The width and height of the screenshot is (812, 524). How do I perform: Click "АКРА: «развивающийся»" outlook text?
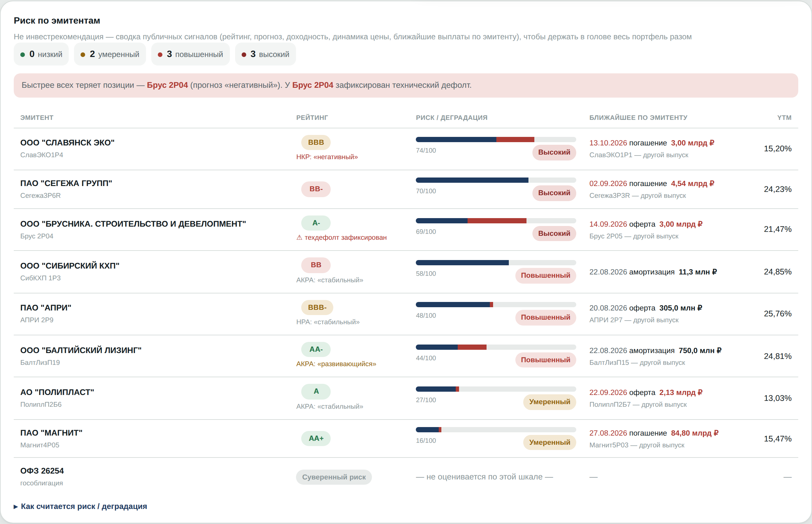coord(336,364)
